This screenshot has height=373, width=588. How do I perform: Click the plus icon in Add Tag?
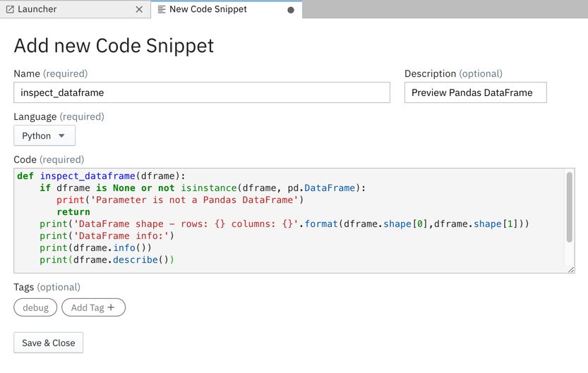pos(111,307)
